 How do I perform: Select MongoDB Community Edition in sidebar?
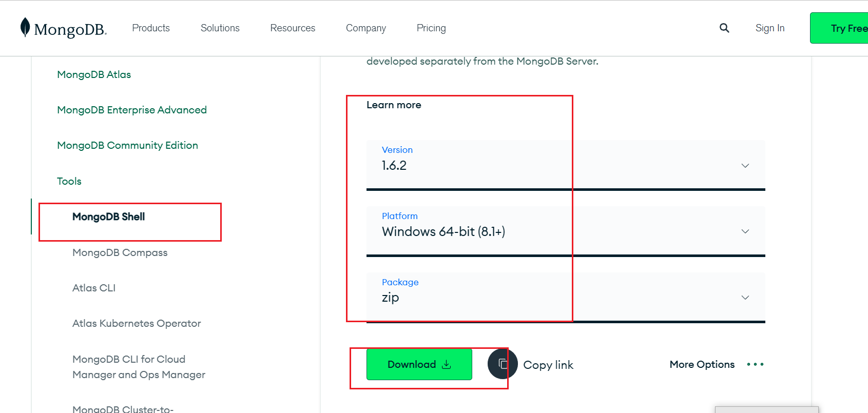pos(127,145)
